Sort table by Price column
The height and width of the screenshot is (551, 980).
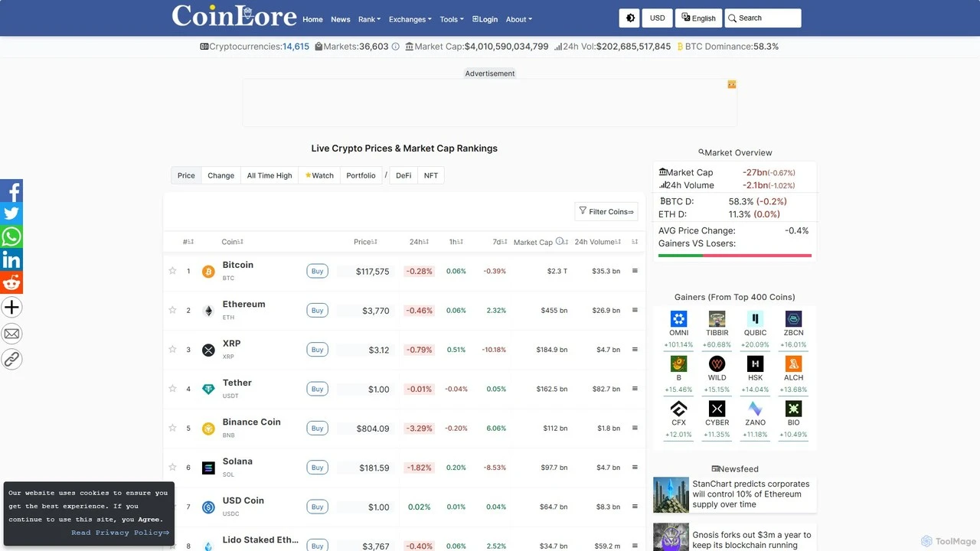click(365, 242)
